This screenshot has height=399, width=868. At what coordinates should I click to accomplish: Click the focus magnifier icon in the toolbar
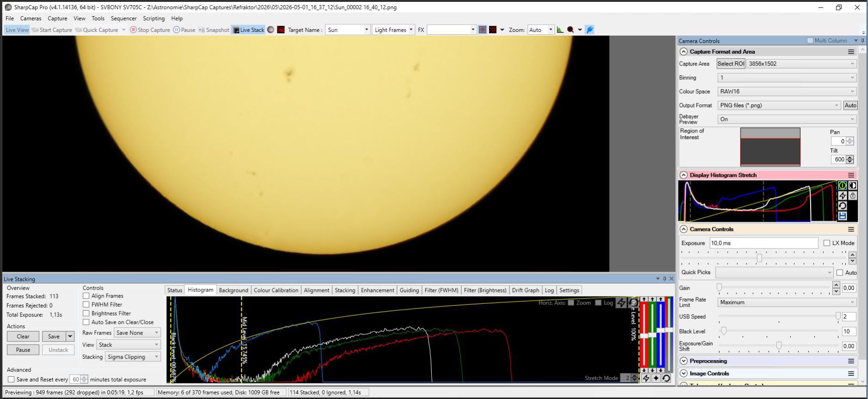(x=570, y=30)
